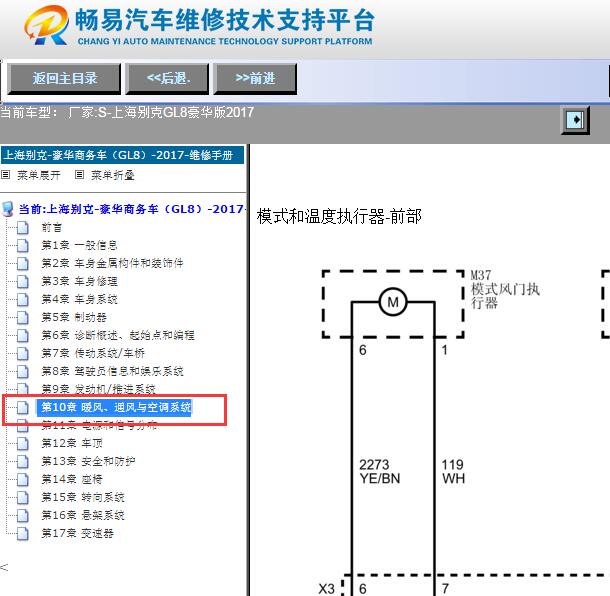Open 第12章 车顶
This screenshot has height=596, width=610.
coord(72,443)
